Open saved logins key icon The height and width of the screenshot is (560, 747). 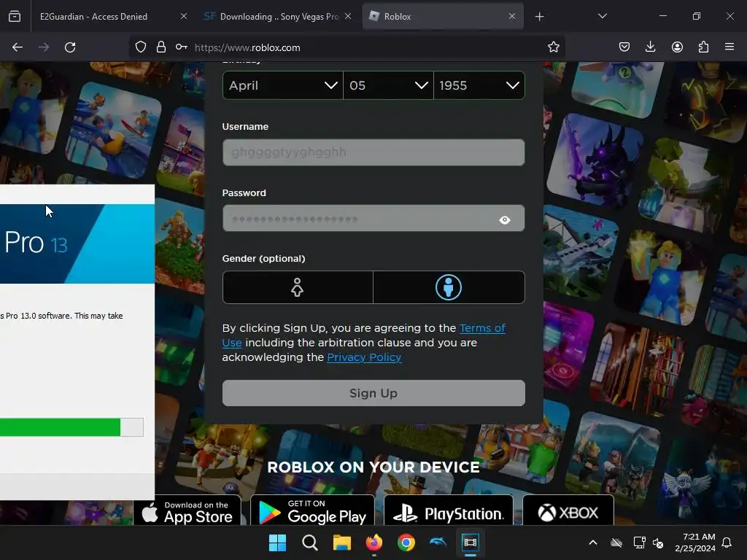[x=182, y=47]
